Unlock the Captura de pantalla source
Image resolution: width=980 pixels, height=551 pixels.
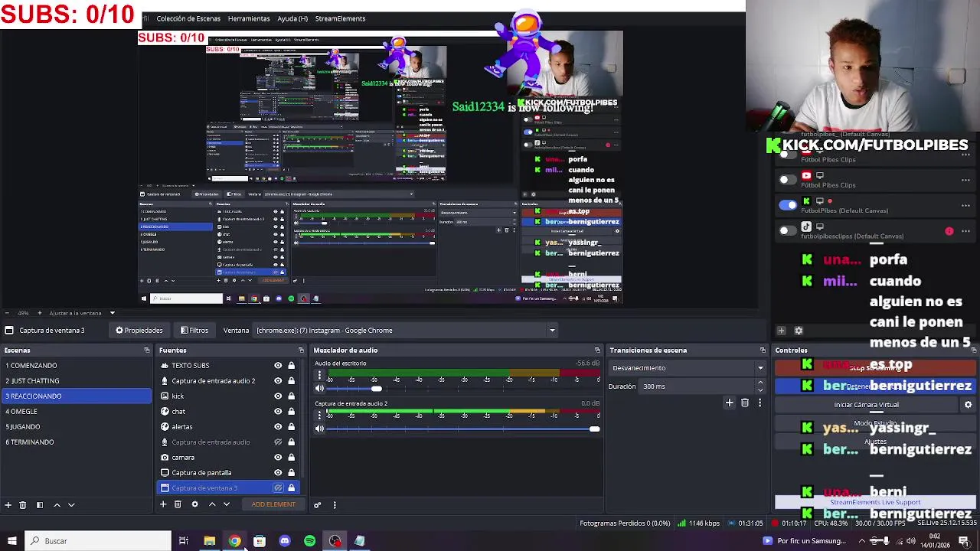[x=291, y=472]
